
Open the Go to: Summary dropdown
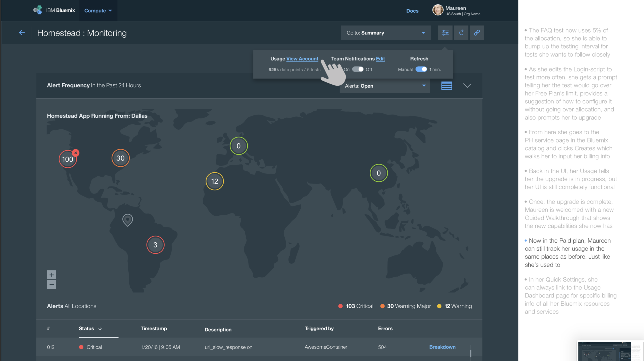[386, 33]
